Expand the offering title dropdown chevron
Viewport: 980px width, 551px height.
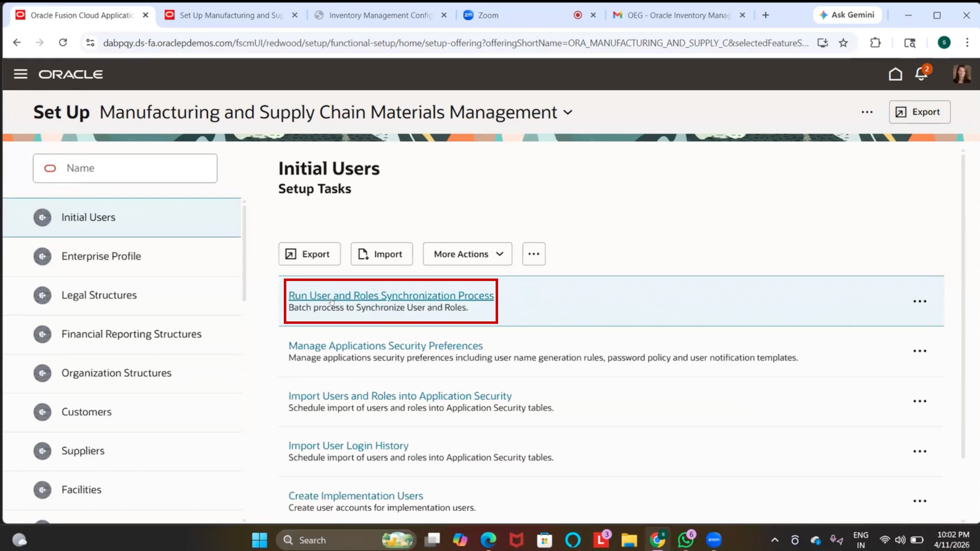(568, 112)
